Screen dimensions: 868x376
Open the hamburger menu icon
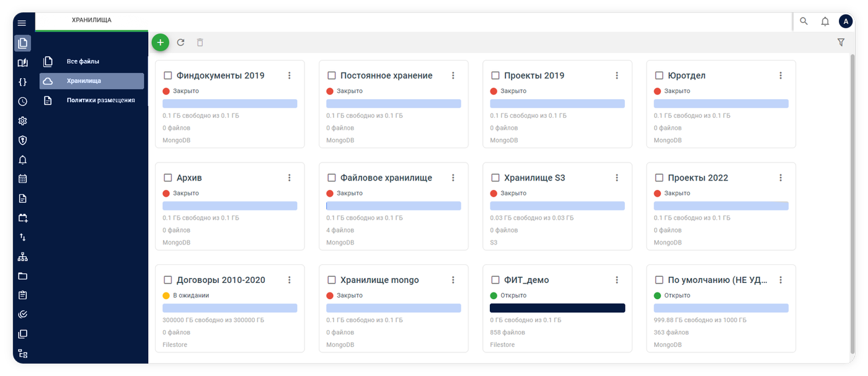click(22, 23)
